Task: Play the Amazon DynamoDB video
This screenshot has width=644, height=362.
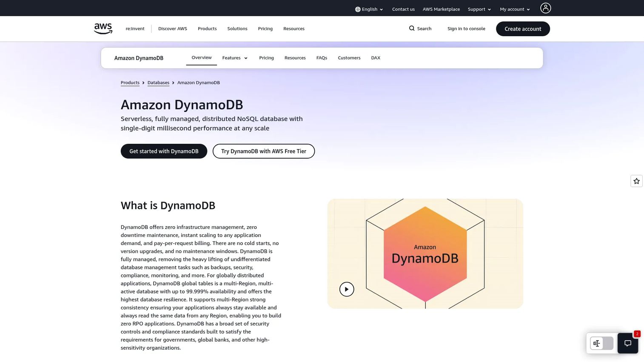Action: [347, 289]
